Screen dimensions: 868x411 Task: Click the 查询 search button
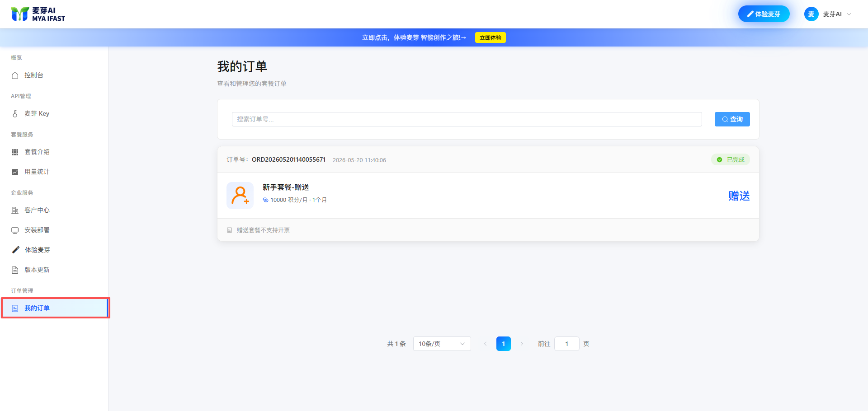pos(732,119)
